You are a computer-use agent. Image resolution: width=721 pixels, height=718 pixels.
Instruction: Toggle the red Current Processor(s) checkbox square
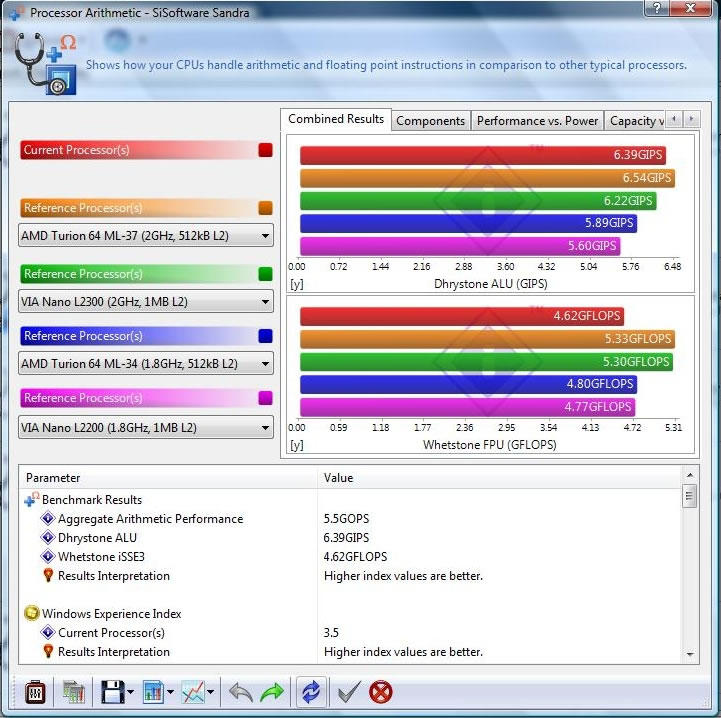point(265,150)
